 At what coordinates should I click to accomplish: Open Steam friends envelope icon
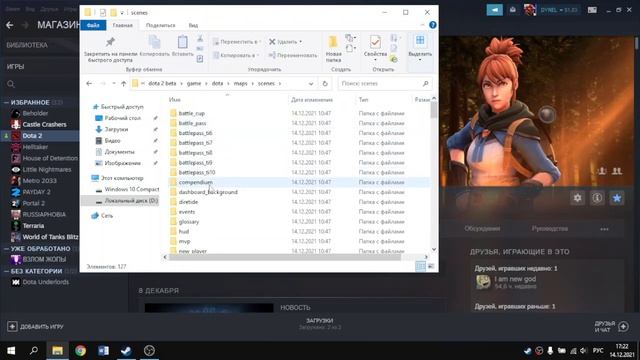pos(513,10)
